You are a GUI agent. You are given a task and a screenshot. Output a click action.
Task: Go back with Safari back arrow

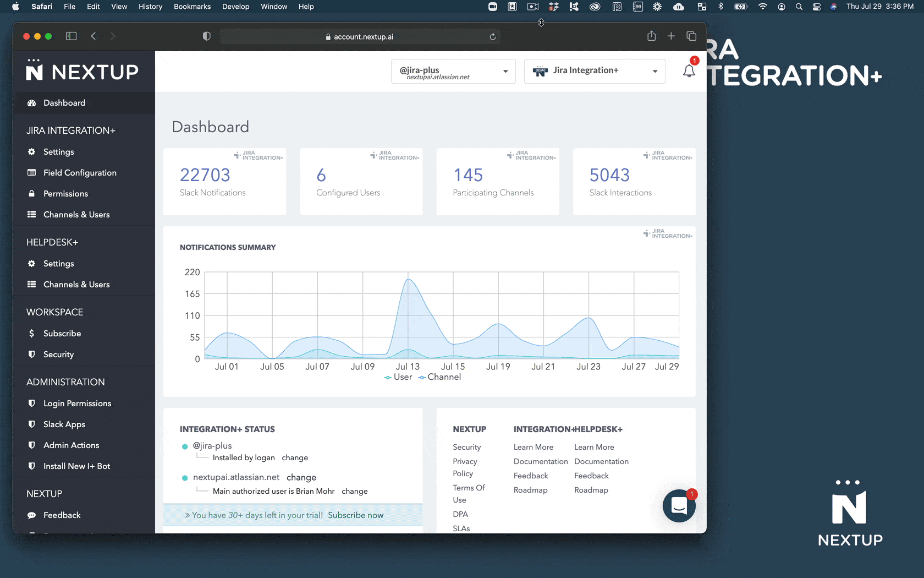(x=94, y=36)
